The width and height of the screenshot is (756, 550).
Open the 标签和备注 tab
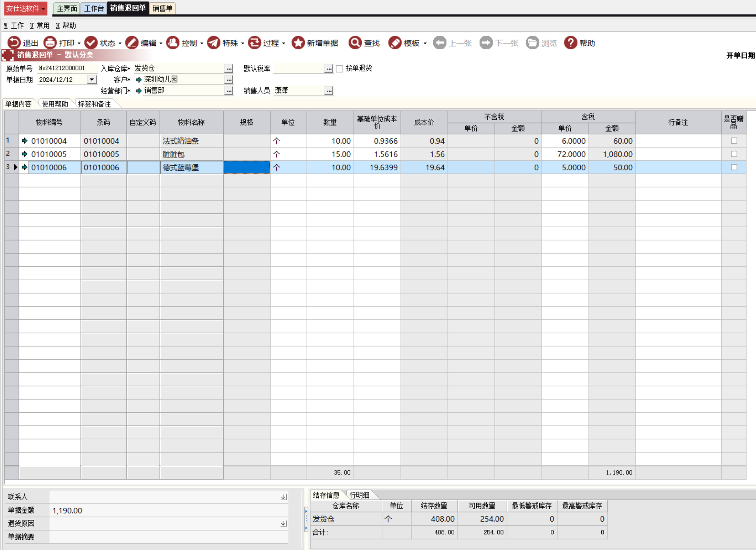point(95,104)
